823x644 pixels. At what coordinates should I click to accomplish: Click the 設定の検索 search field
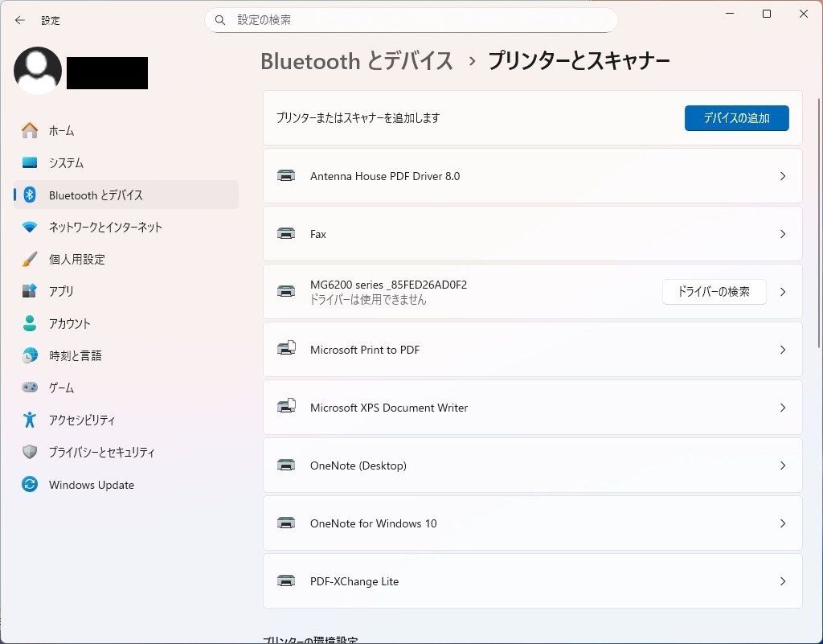(411, 20)
